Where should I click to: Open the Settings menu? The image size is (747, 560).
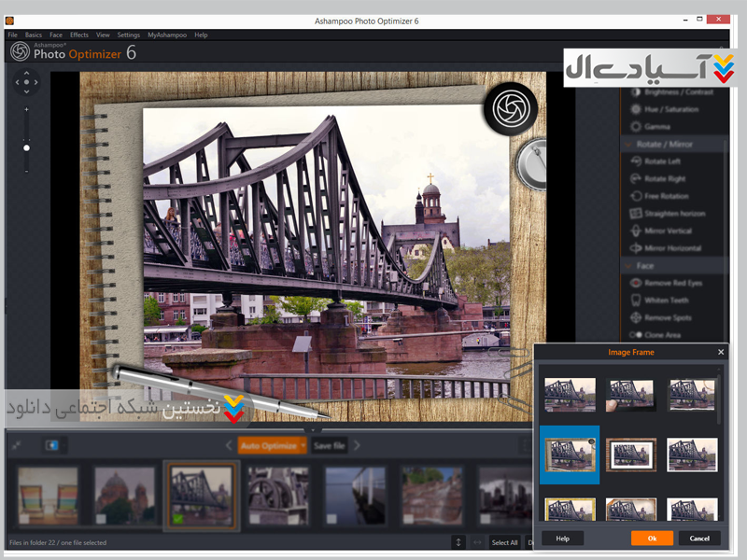point(129,35)
